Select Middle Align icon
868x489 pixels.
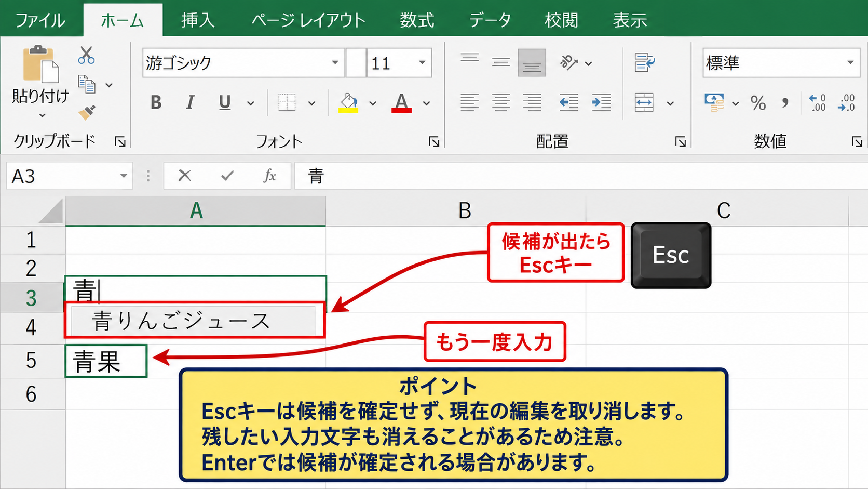click(500, 62)
